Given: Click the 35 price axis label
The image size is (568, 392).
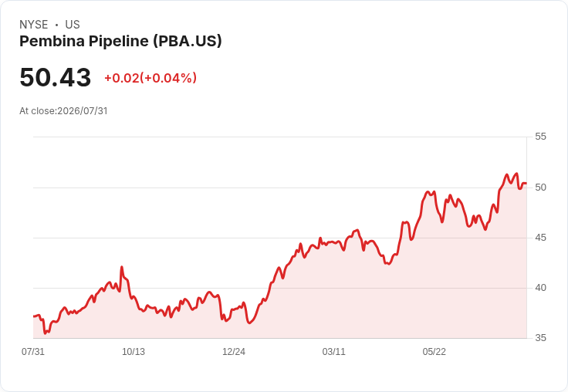Looking at the screenshot, I should click(x=540, y=338).
